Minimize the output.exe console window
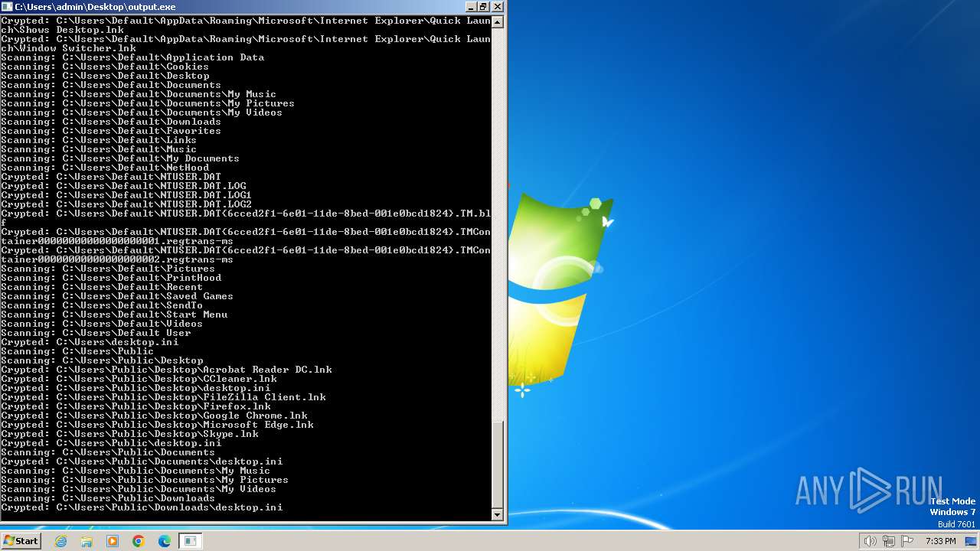980x551 pixels. pyautogui.click(x=469, y=7)
